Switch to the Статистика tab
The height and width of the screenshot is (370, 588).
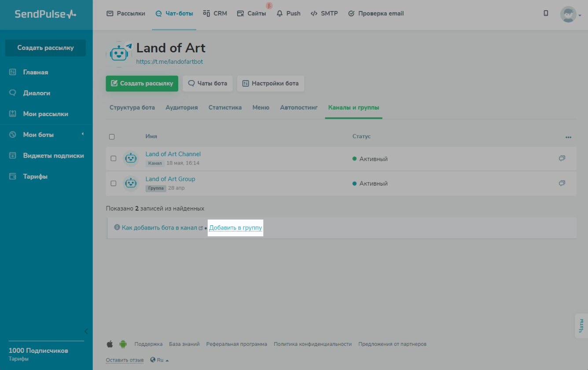pyautogui.click(x=225, y=107)
